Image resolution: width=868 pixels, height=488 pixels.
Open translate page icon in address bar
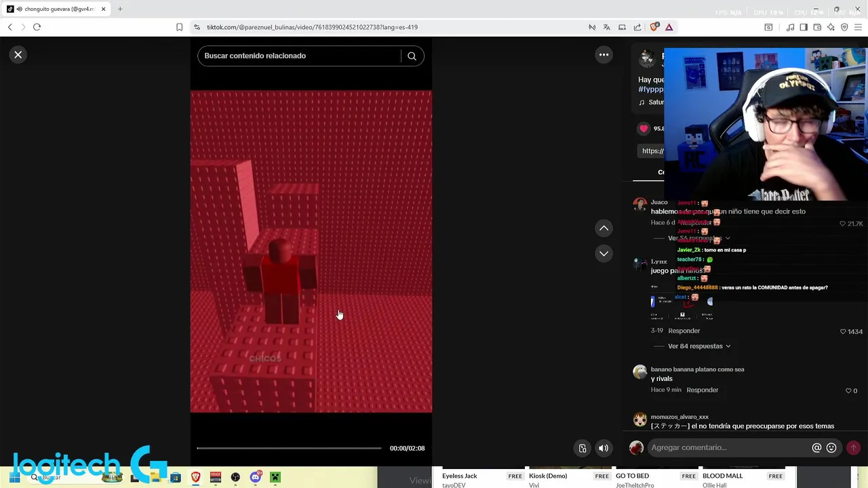[x=606, y=27]
